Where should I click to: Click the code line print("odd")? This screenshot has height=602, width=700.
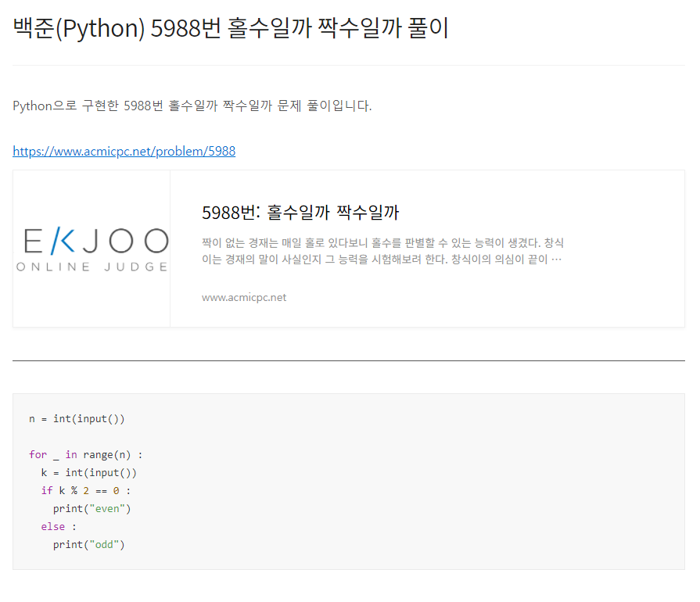[x=89, y=544]
